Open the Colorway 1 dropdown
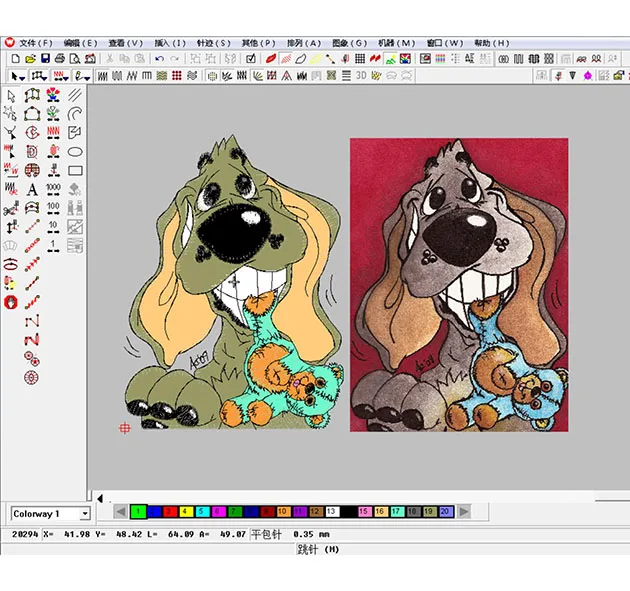The image size is (630, 591). pos(84,514)
